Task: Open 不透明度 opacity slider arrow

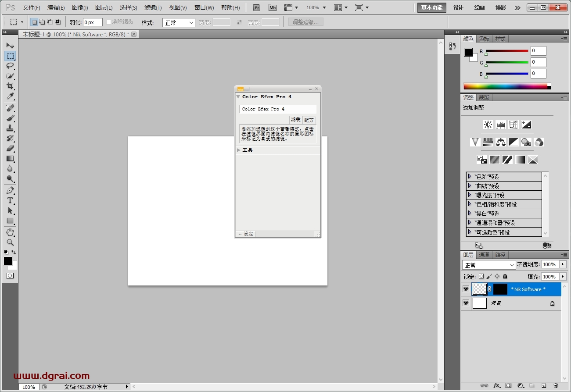Action: 563,264
